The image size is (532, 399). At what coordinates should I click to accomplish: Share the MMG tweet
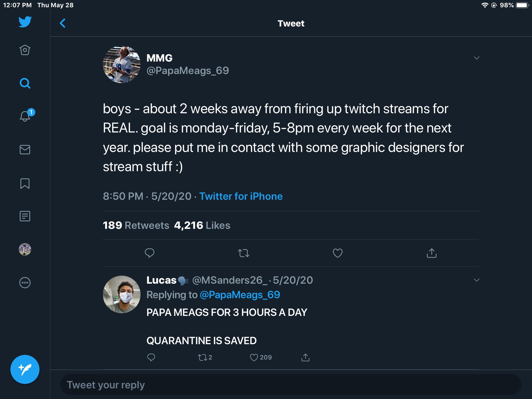pyautogui.click(x=431, y=253)
